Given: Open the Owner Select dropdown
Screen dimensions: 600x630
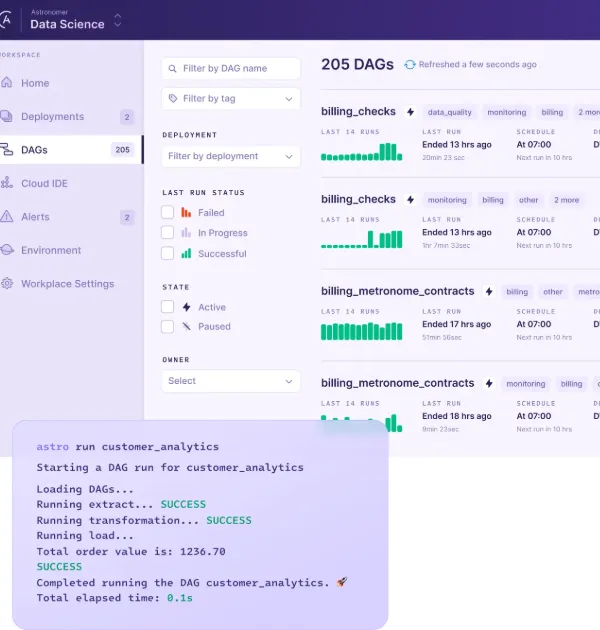Looking at the screenshot, I should click(231, 381).
